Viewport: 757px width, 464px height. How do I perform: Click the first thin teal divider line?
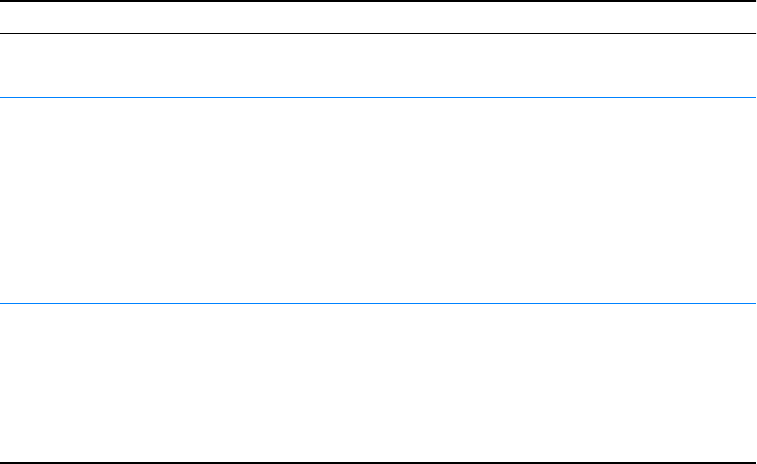[378, 97]
